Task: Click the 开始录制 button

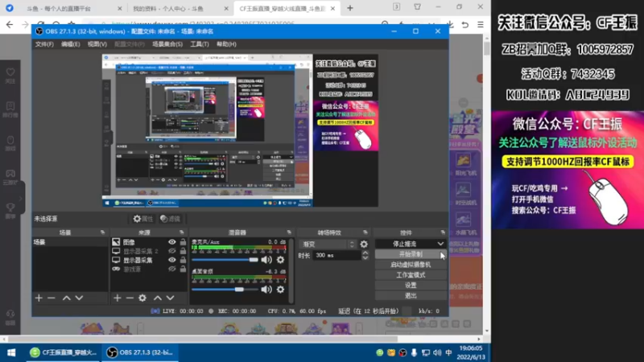Action: [x=411, y=254]
